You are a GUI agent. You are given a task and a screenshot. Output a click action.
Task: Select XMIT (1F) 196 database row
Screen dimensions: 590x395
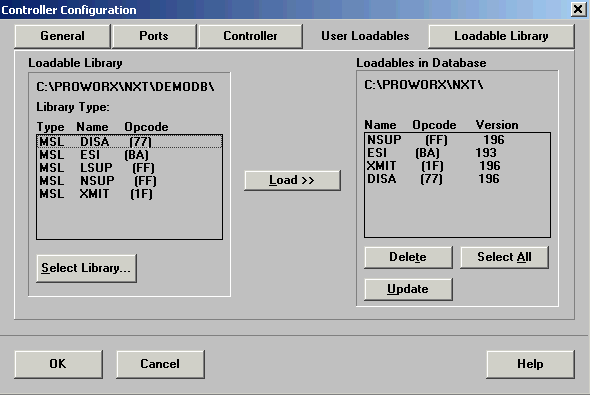pyautogui.click(x=457, y=166)
